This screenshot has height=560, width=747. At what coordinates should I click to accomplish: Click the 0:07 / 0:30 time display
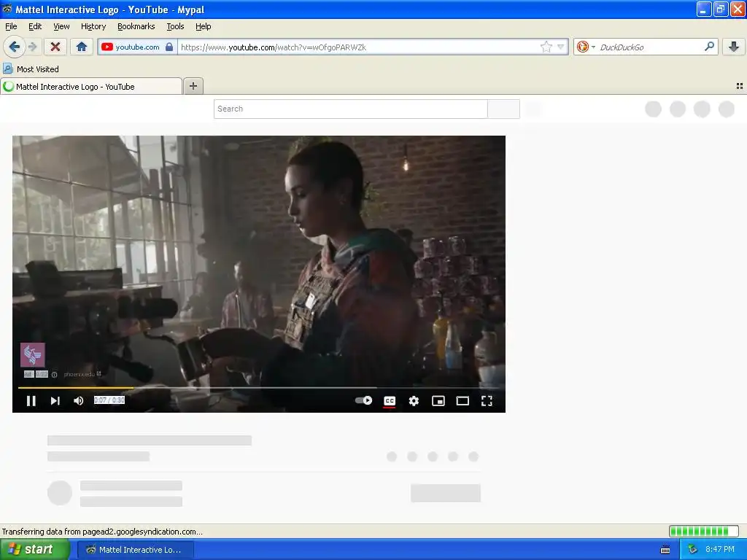[x=109, y=400]
